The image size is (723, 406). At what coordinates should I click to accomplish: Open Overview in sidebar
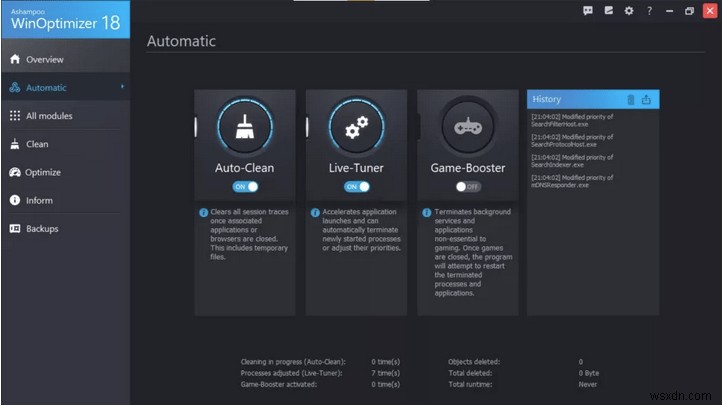point(65,59)
